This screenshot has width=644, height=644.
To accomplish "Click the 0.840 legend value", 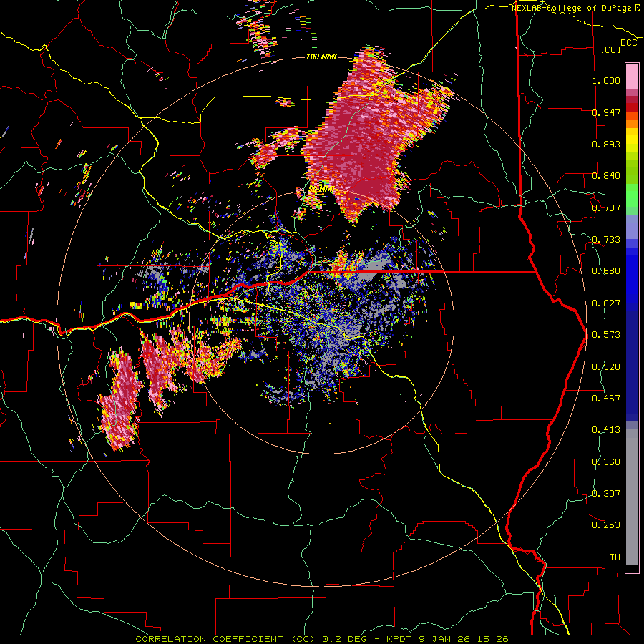I will (606, 176).
